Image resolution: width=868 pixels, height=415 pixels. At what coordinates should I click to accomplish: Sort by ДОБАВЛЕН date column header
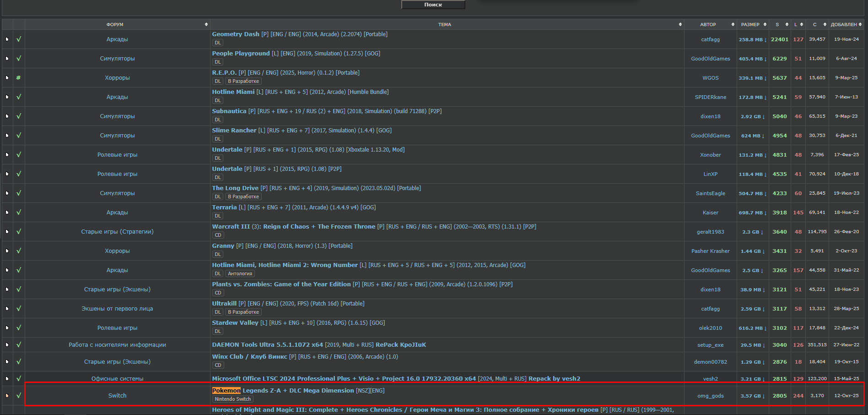(846, 24)
